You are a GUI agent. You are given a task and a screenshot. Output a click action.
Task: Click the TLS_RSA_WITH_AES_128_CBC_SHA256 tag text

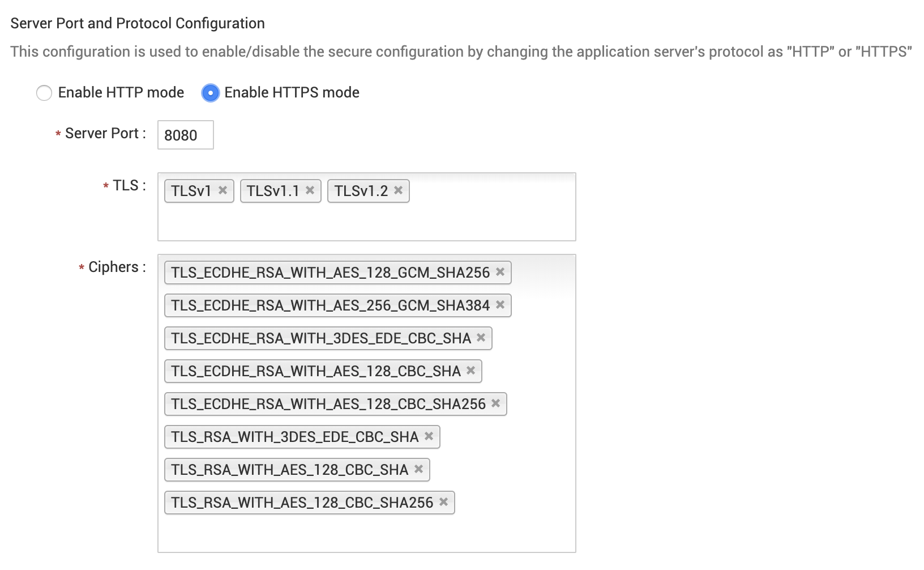[x=302, y=503]
